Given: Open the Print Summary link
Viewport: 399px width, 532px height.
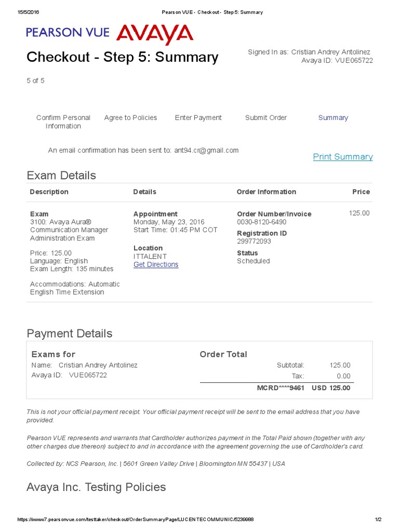Looking at the screenshot, I should pos(343,157).
